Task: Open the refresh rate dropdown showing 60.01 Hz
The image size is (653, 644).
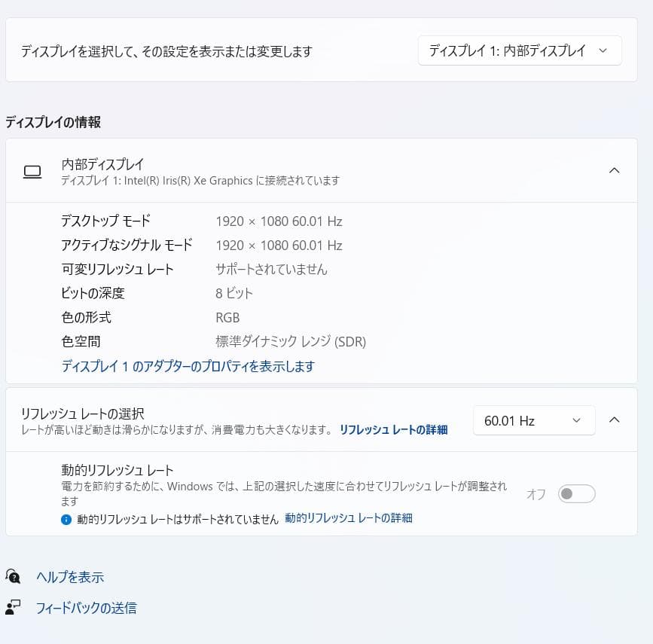Action: [x=534, y=420]
